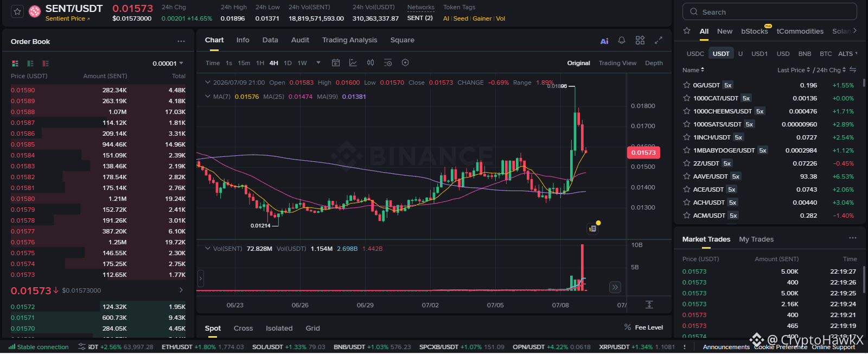Switch chart to Trading View mode

pyautogui.click(x=617, y=63)
